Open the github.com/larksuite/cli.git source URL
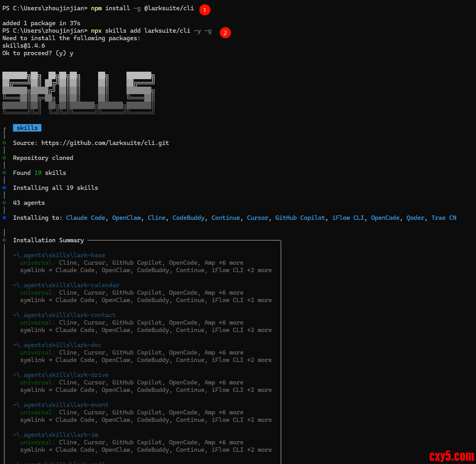Image resolution: width=476 pixels, height=464 pixels. (105, 143)
